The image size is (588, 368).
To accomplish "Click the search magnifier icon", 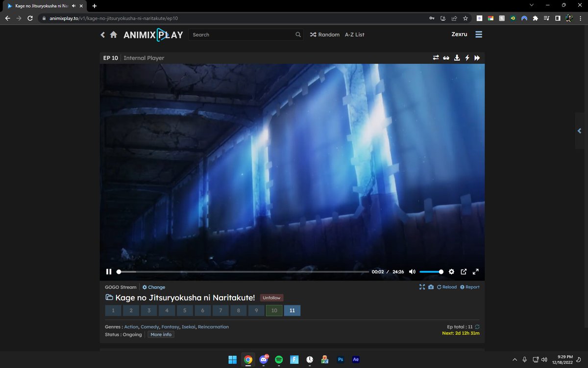I will 298,35.
